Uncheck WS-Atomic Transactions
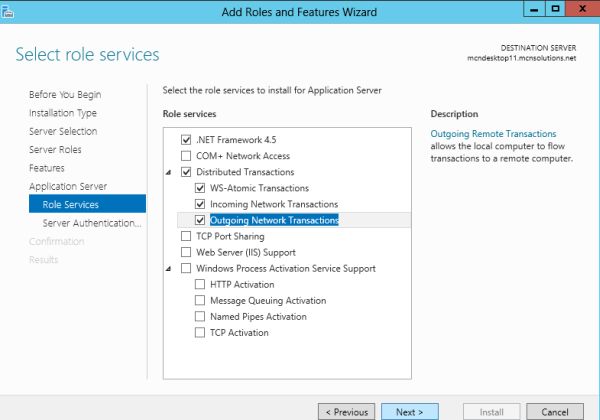Viewport: 600px width, 420px height. click(x=201, y=188)
